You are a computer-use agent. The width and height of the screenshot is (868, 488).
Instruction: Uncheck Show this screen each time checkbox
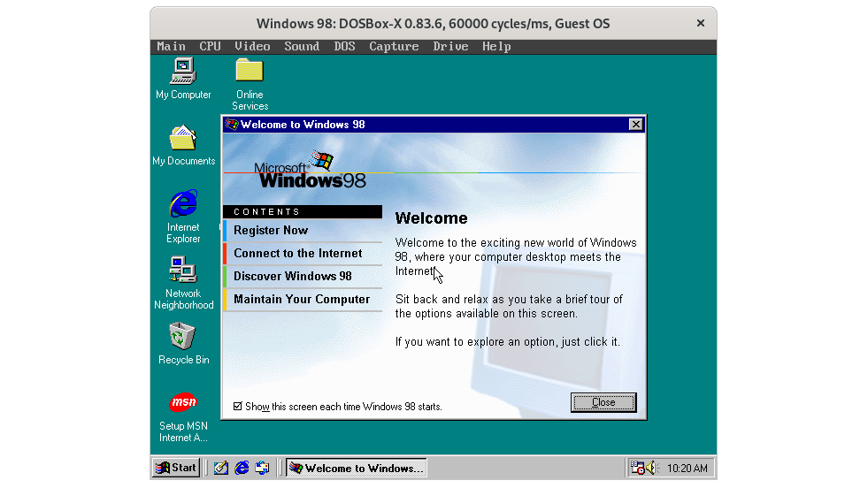click(237, 406)
